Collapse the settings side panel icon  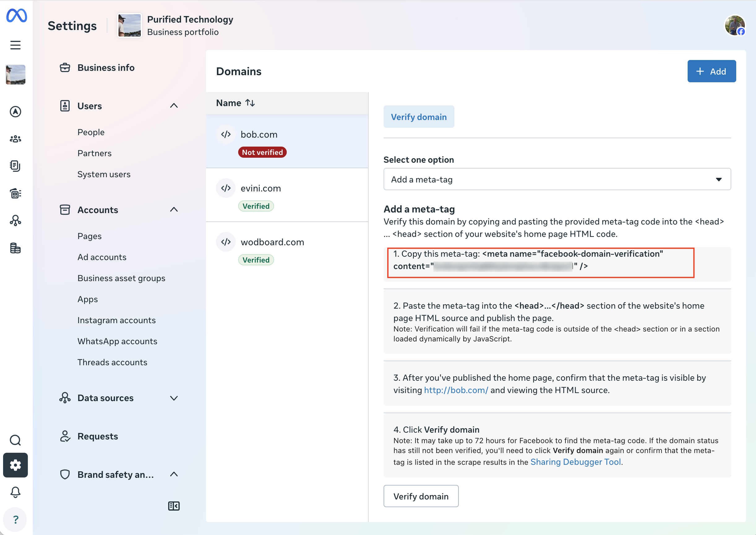(174, 506)
